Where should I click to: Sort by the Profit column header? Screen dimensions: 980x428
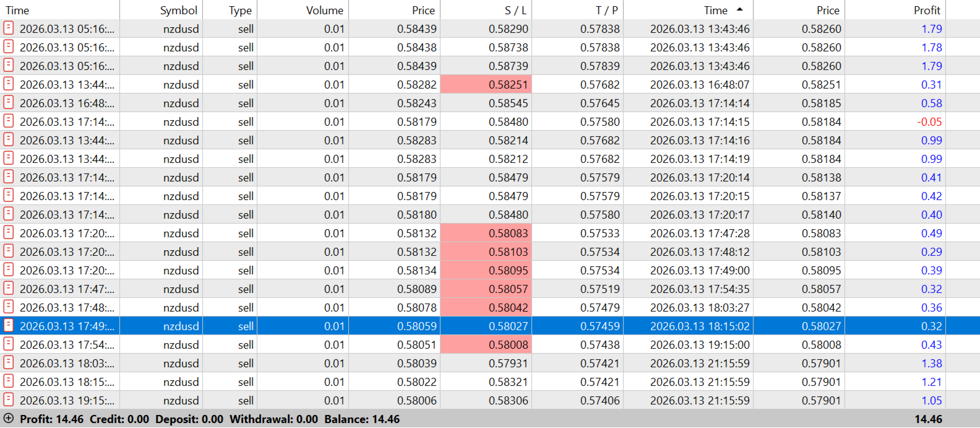coord(895,10)
